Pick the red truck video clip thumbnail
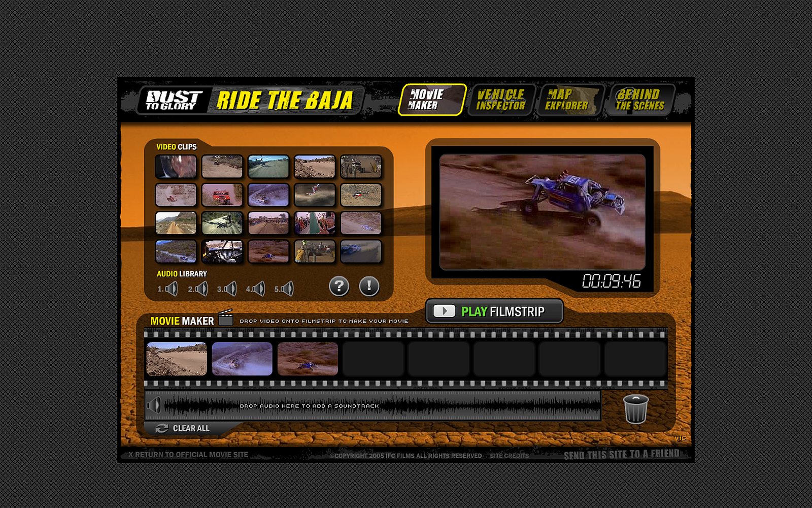Image resolution: width=812 pixels, height=508 pixels. tap(222, 195)
